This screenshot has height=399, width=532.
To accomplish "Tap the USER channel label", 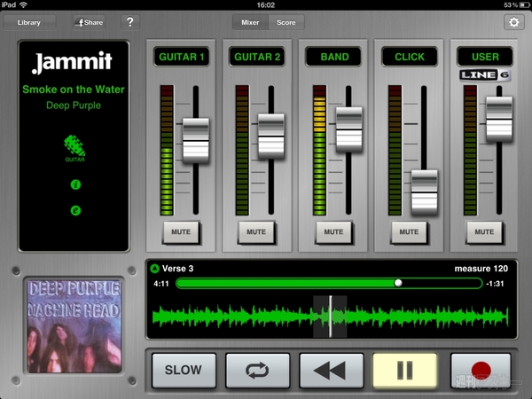I will [x=485, y=57].
